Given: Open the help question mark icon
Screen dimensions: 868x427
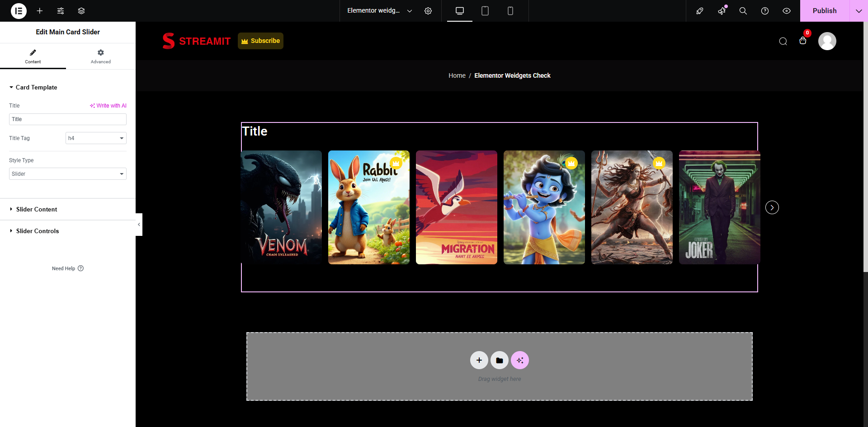Looking at the screenshot, I should pyautogui.click(x=765, y=11).
